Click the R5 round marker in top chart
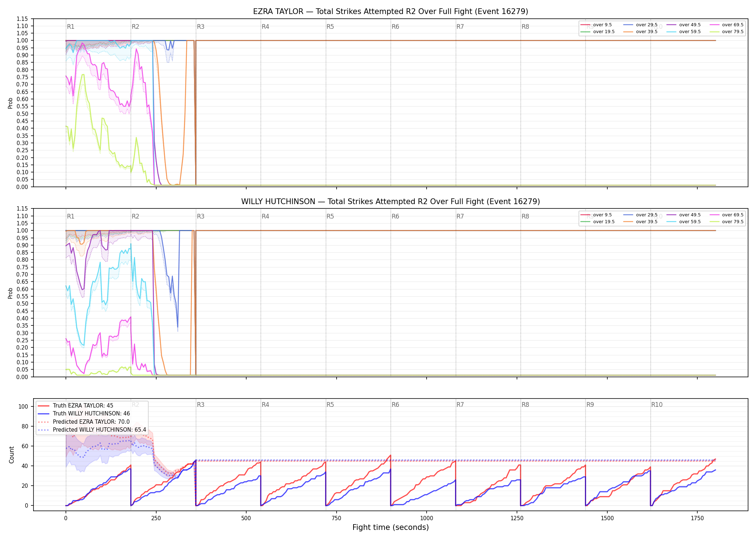 [330, 27]
